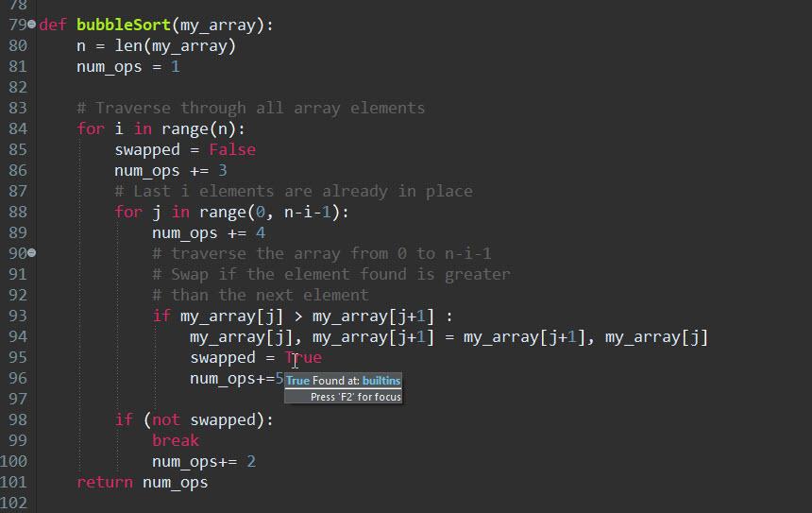Click the 'True' keyword on line 95
Image resolution: width=812 pixels, height=513 pixels.
point(303,357)
